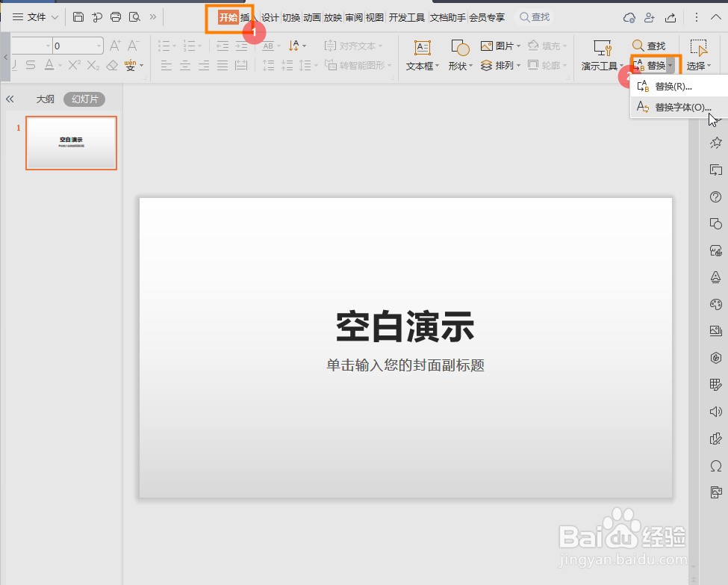Viewport: 728px width, 585px height.
Task: Click the subtitle placeholder 单击输入您的封面副标题
Action: (x=405, y=365)
